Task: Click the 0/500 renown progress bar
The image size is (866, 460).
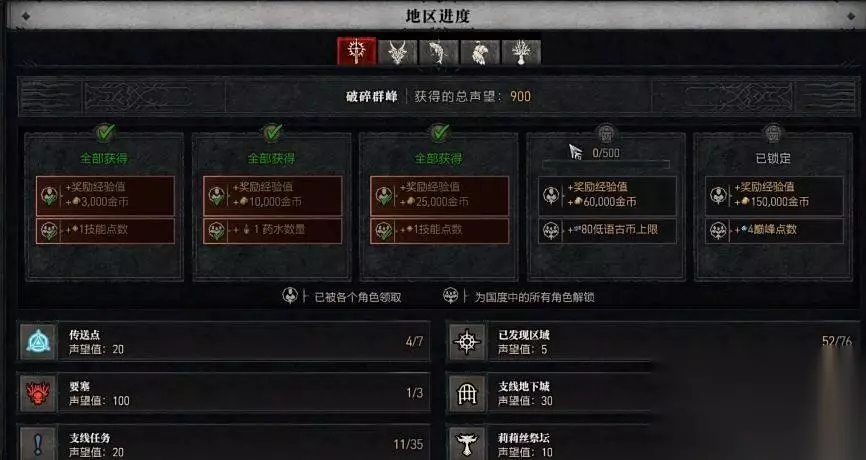Action: (x=606, y=164)
